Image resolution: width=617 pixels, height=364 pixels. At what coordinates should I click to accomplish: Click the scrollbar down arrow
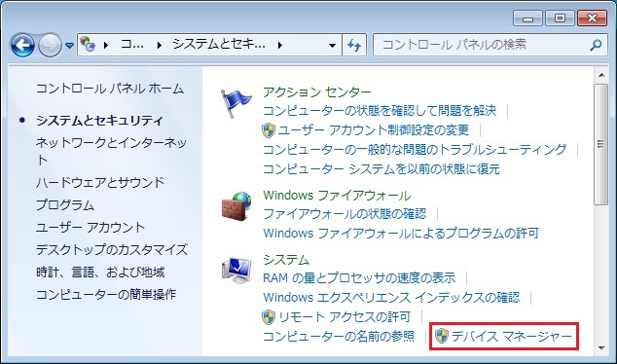point(600,348)
